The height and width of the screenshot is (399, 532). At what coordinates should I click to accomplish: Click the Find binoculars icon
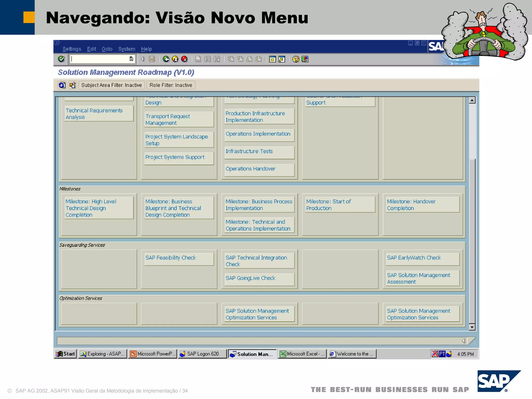pyautogui.click(x=207, y=59)
